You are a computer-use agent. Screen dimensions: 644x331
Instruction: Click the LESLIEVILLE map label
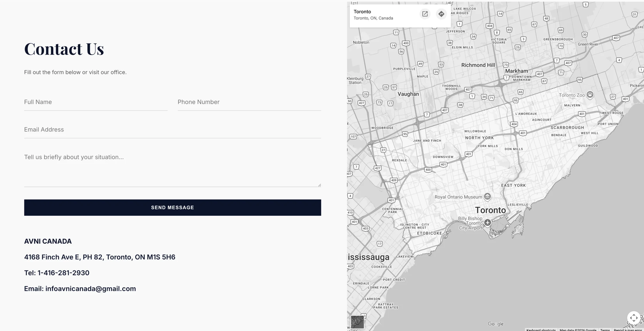(518, 205)
